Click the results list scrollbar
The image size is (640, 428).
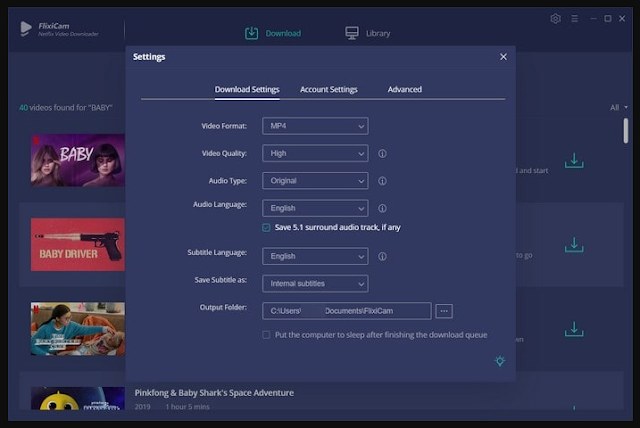pyautogui.click(x=626, y=131)
